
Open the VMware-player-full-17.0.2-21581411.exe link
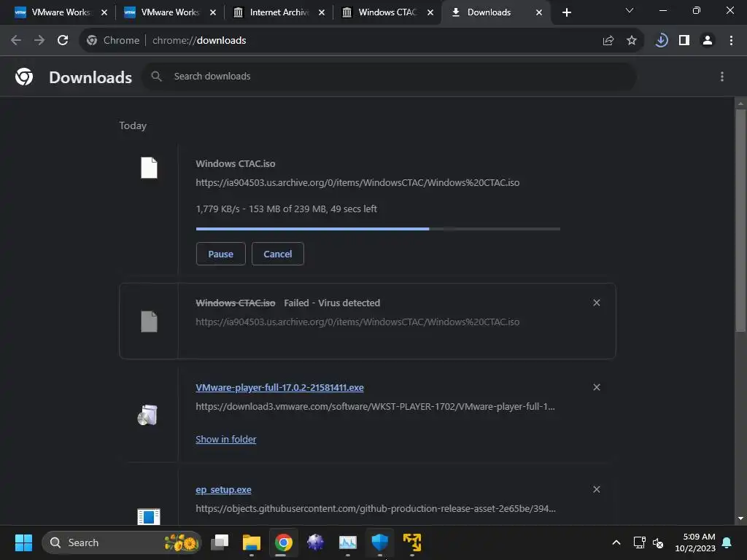[x=279, y=388]
